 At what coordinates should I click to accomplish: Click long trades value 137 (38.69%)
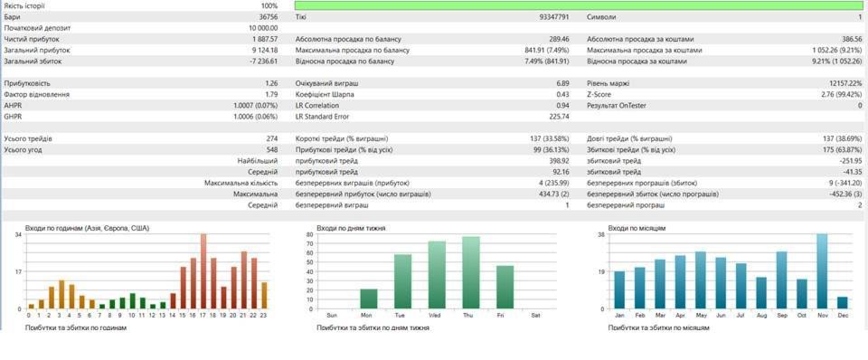(843, 138)
